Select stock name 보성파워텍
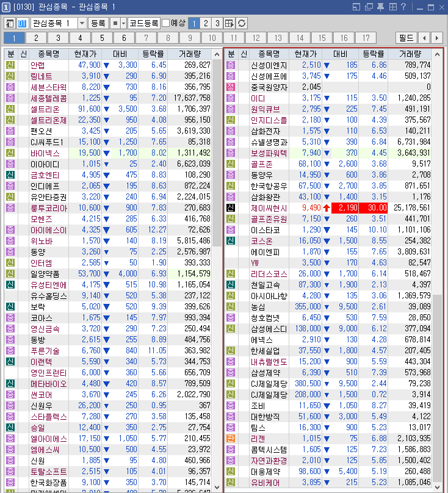The width and height of the screenshot is (448, 493). pyautogui.click(x=269, y=153)
